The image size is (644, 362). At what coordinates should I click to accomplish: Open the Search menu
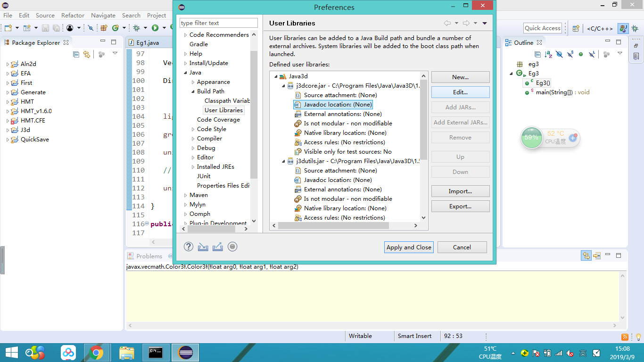click(131, 15)
